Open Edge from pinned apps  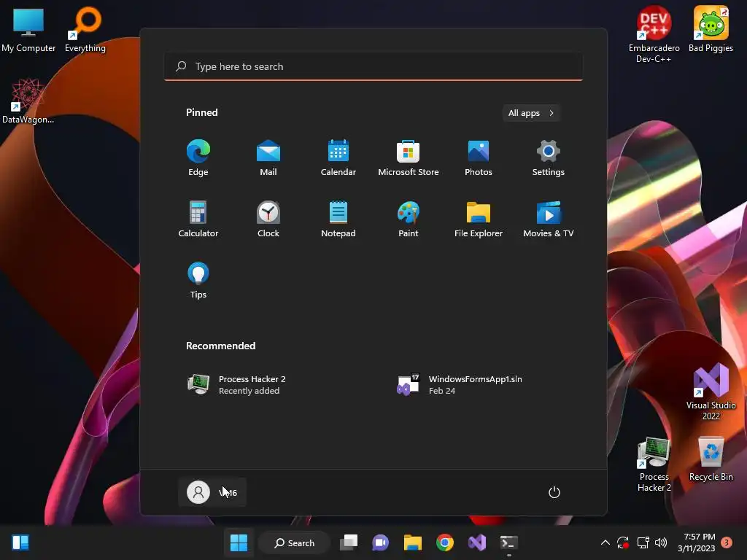(198, 158)
